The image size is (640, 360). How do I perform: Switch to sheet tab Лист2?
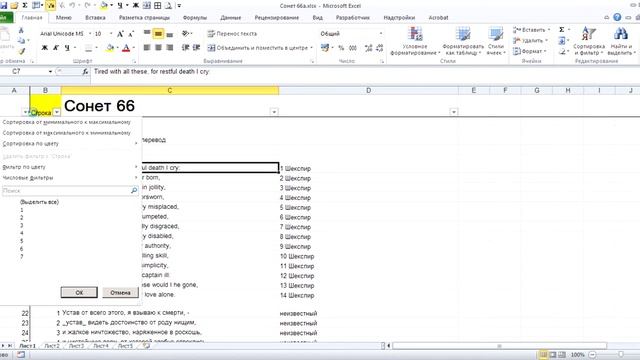tap(52, 346)
